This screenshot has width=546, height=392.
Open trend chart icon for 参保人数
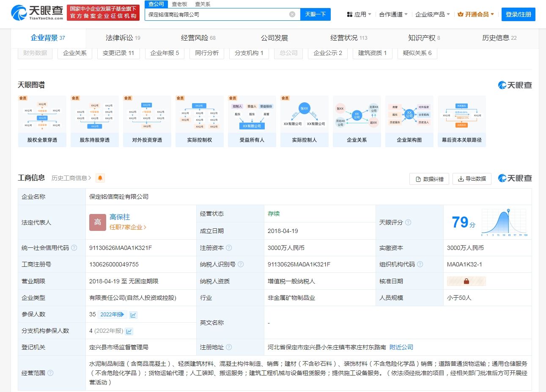point(134,315)
